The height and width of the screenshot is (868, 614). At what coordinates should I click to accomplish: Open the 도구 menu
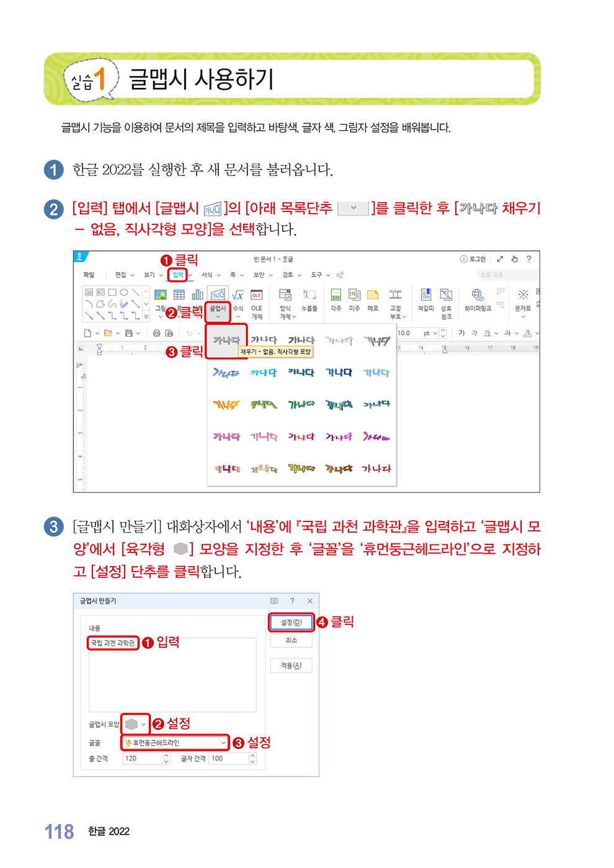click(x=316, y=275)
